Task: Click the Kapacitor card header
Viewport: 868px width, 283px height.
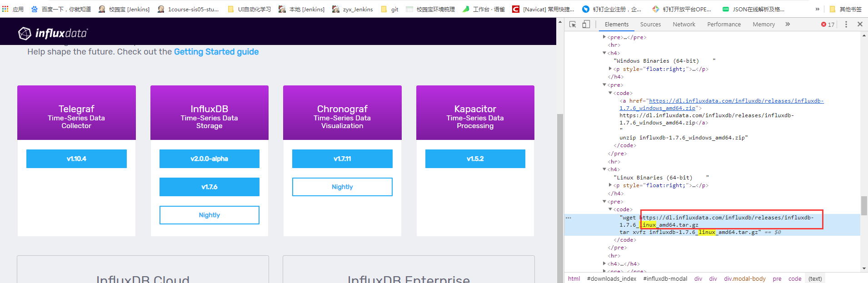Action: (475, 113)
